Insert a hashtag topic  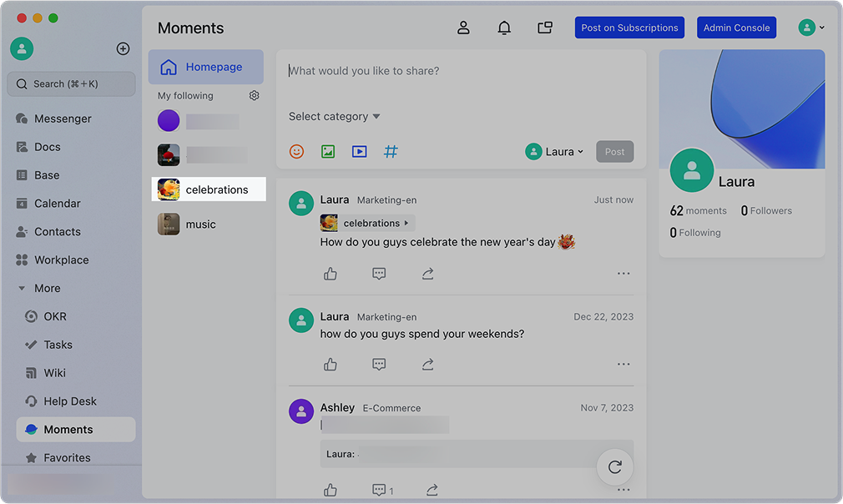pyautogui.click(x=391, y=152)
